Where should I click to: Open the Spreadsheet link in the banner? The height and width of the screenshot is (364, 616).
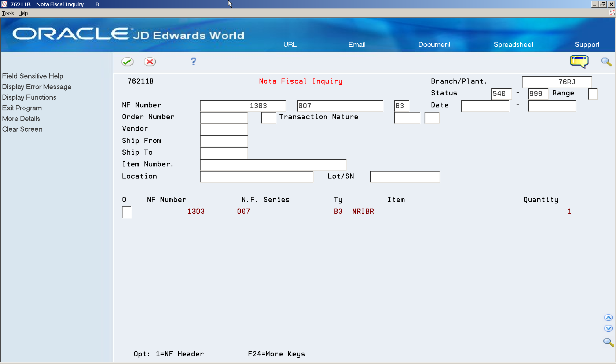[513, 44]
